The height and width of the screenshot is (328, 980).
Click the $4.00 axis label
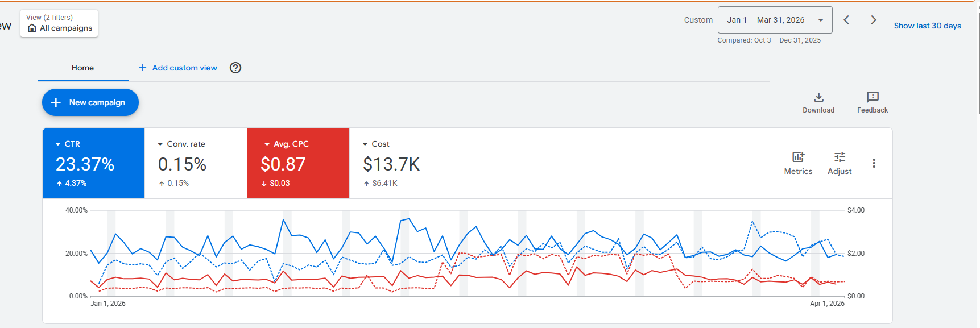[856, 210]
